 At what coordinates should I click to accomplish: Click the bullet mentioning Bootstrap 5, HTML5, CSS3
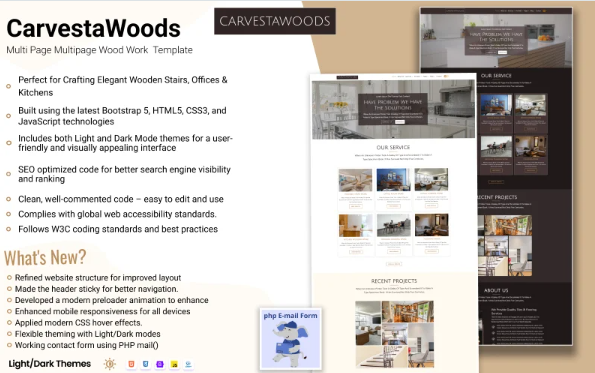122,116
